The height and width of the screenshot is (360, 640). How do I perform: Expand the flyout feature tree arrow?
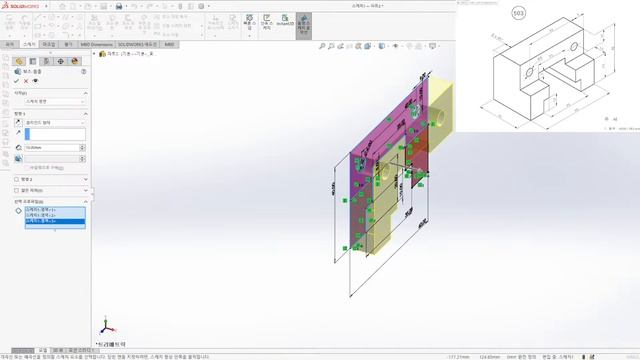(x=95, y=53)
